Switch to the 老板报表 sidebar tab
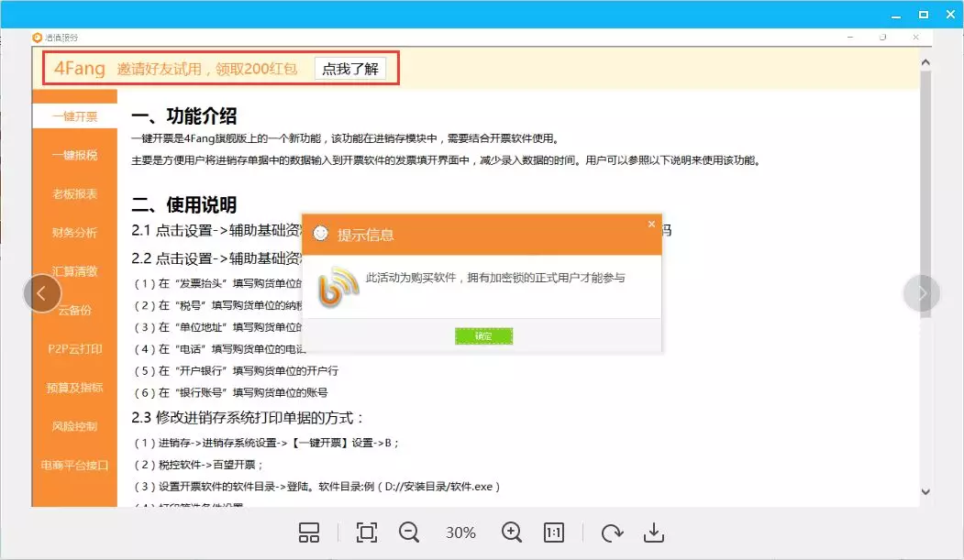 point(74,194)
